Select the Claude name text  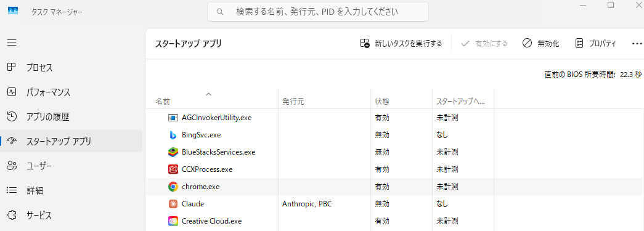coord(193,204)
